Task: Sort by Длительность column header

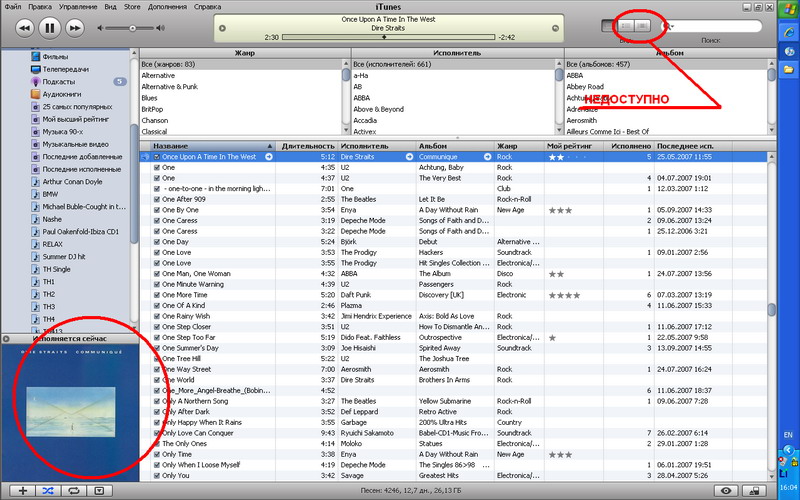Action: 308,146
